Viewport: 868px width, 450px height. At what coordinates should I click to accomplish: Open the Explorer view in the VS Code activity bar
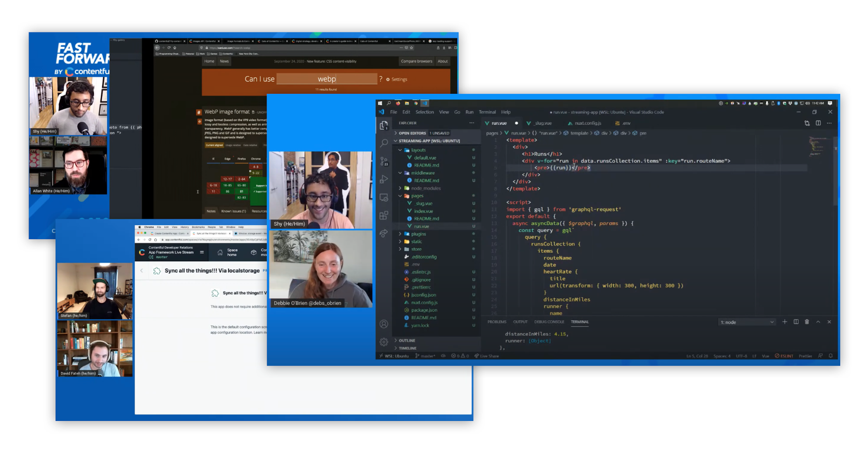[384, 126]
